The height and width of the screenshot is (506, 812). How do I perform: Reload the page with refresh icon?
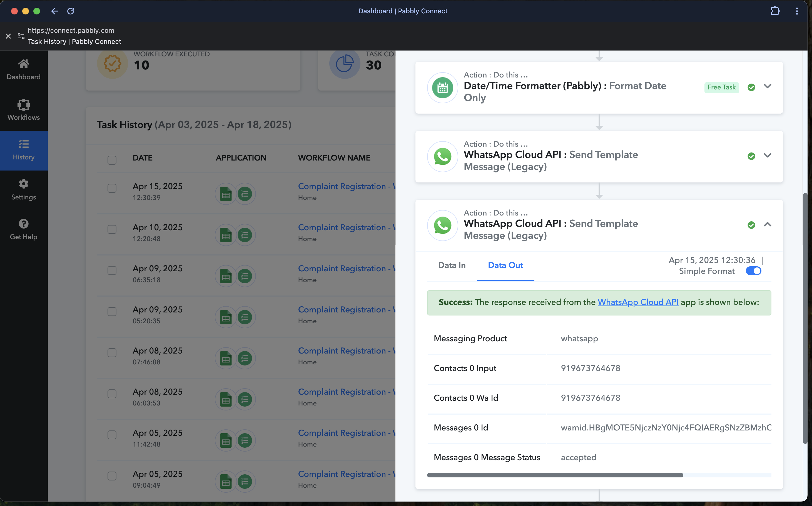71,11
